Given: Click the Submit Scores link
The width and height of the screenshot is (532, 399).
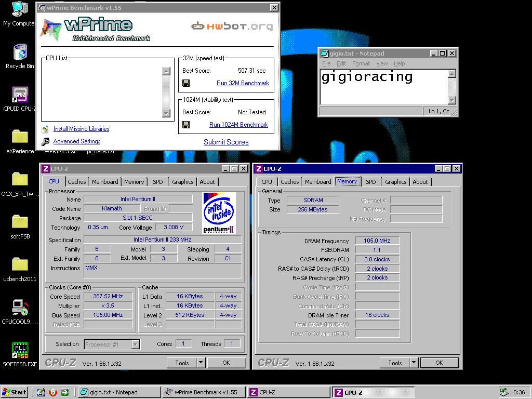Looking at the screenshot, I should click(226, 142).
